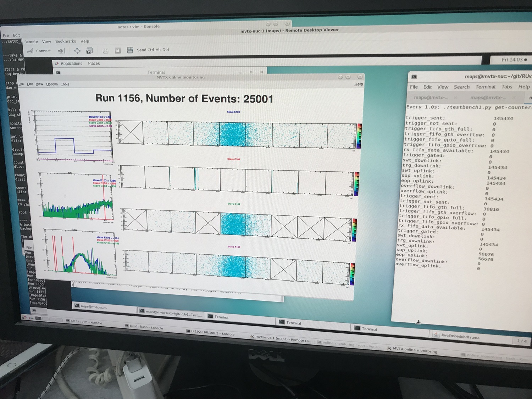Viewport: 532px width, 399px height.
Task: Select notes : vim - Konsole in host taskbar
Action: [84, 322]
